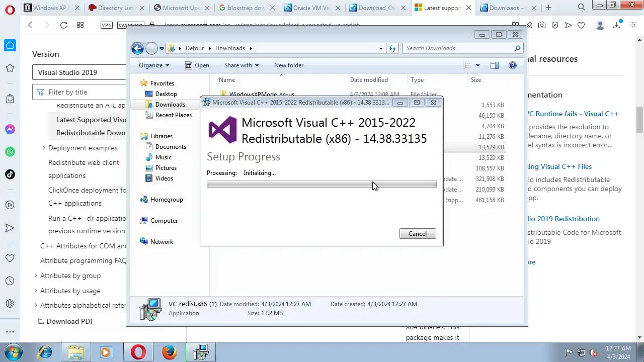Open Action Center flag tray icon
Image resolution: width=644 pixels, height=362 pixels.
pos(569,352)
